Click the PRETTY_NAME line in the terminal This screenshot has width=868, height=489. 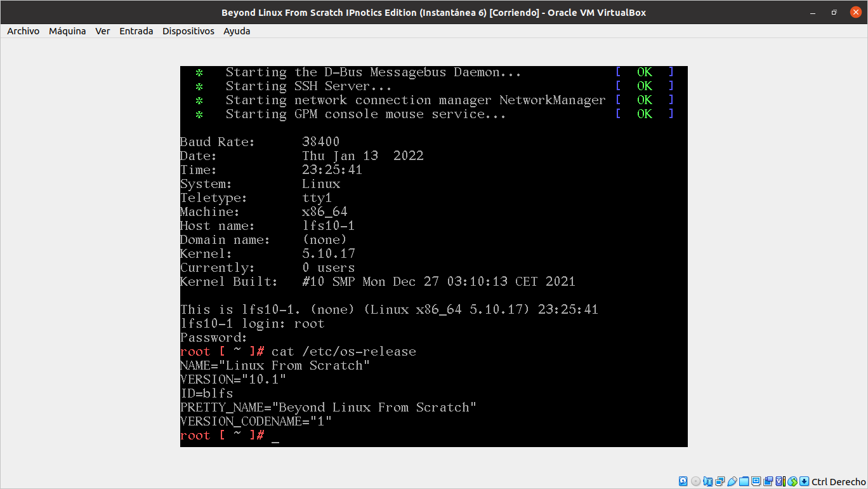[x=328, y=408]
